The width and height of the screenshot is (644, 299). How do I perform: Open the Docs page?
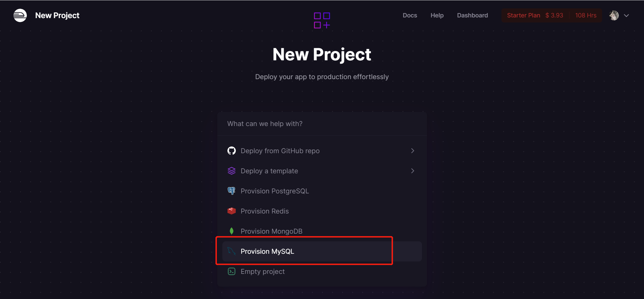click(410, 15)
